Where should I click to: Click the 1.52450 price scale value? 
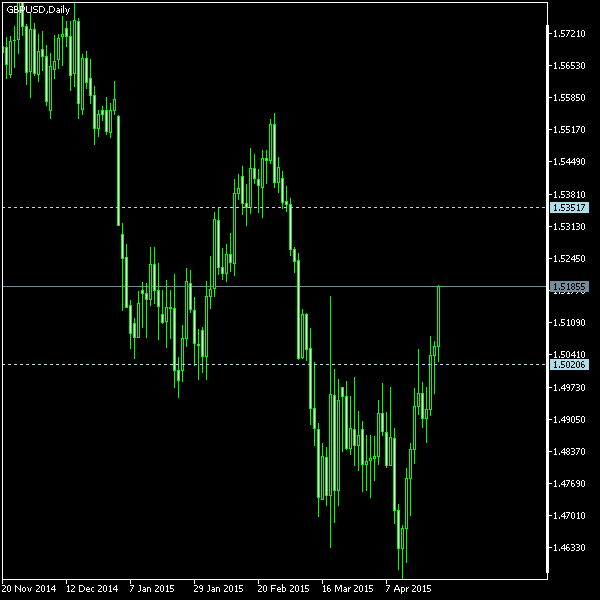569,259
